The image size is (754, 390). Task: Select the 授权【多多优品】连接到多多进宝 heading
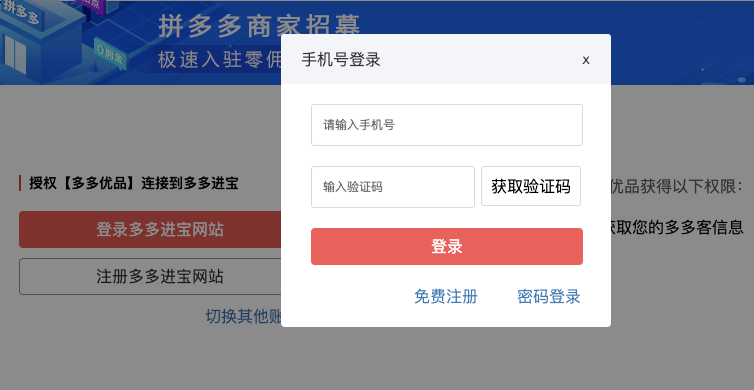133,183
